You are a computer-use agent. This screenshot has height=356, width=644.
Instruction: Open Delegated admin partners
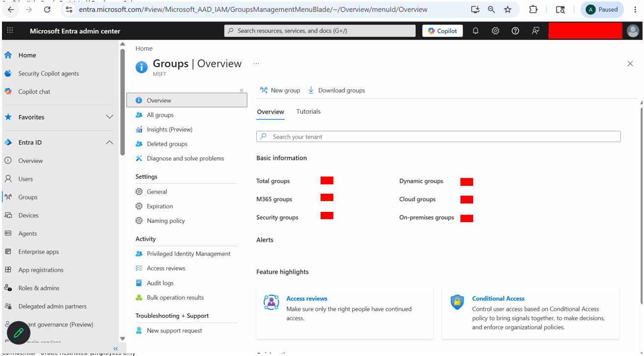[x=53, y=306]
